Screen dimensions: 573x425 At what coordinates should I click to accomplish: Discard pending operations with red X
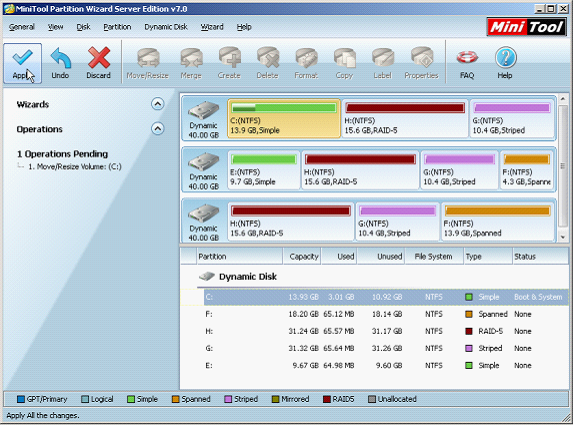tap(98, 64)
